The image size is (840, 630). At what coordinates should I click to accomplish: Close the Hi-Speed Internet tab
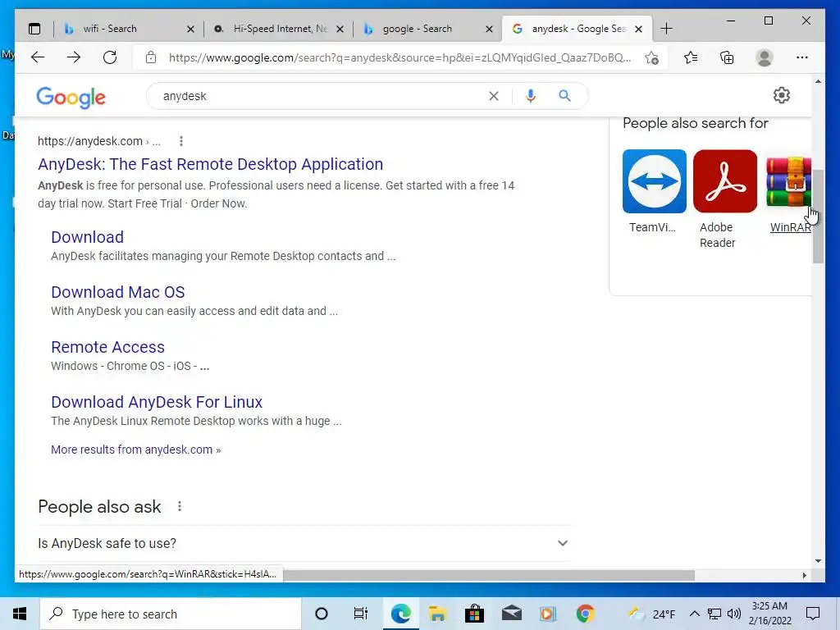[x=340, y=30]
